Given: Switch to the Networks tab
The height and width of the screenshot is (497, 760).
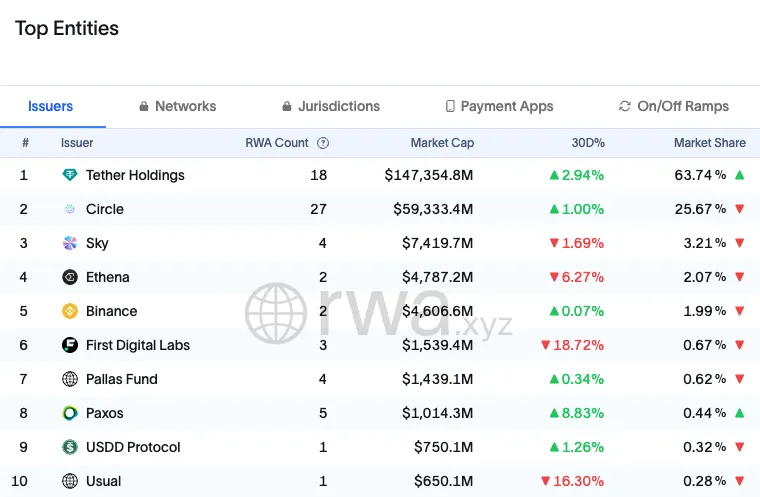Looking at the screenshot, I should pyautogui.click(x=177, y=106).
